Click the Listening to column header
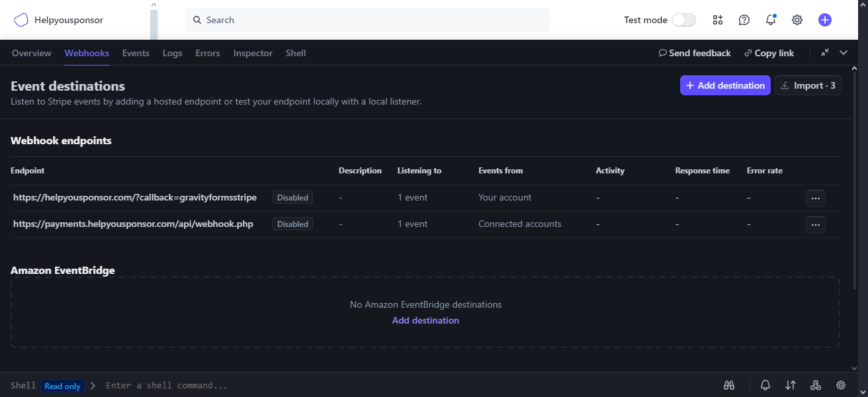This screenshot has height=397, width=868. tap(419, 171)
